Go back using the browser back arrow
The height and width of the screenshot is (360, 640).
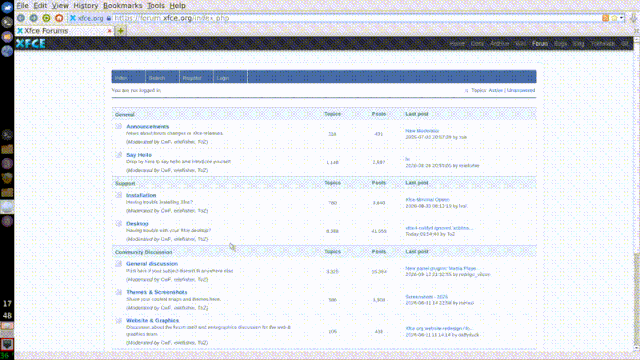21,18
